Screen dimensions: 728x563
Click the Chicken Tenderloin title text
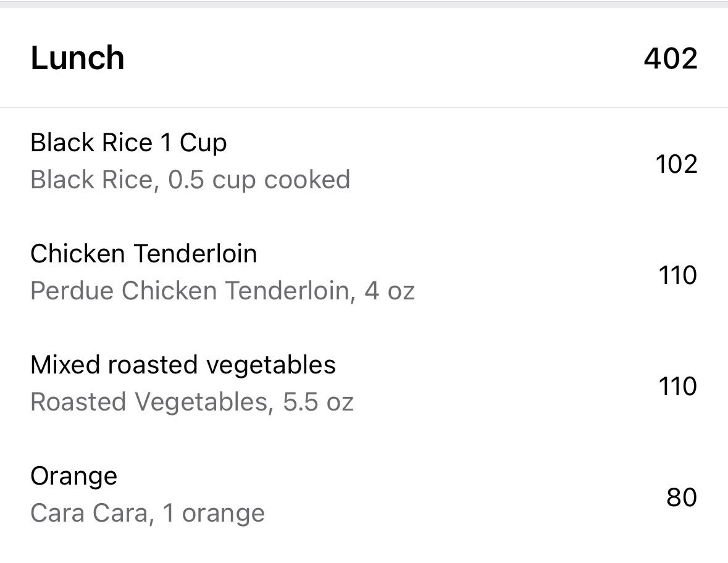click(144, 253)
